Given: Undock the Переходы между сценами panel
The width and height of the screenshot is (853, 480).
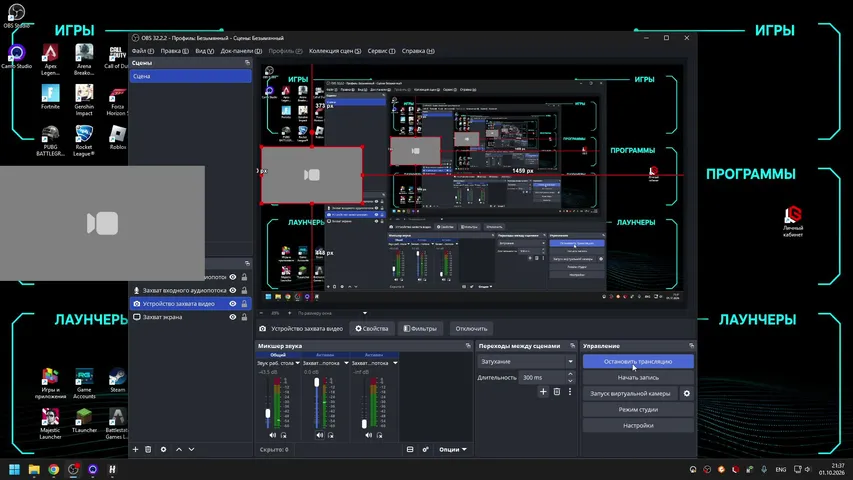Looking at the screenshot, I should click(x=572, y=346).
